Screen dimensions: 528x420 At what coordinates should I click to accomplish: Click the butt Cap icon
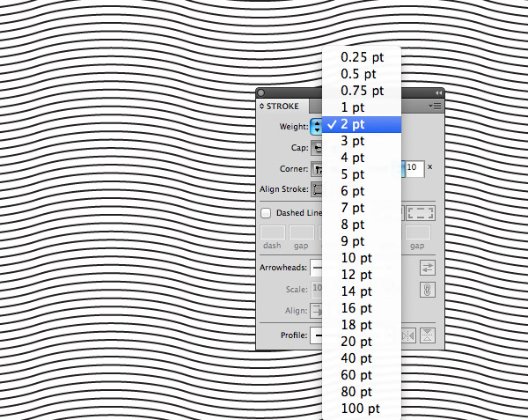pos(317,148)
